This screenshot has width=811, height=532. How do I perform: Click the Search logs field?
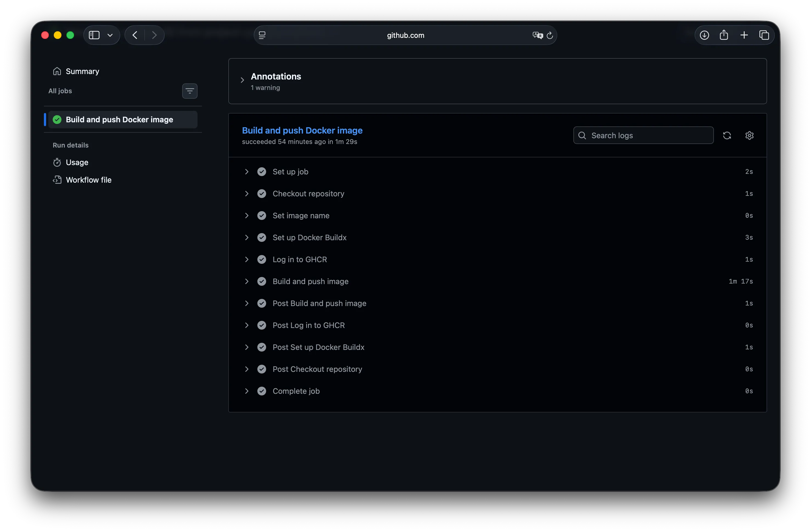[643, 135]
